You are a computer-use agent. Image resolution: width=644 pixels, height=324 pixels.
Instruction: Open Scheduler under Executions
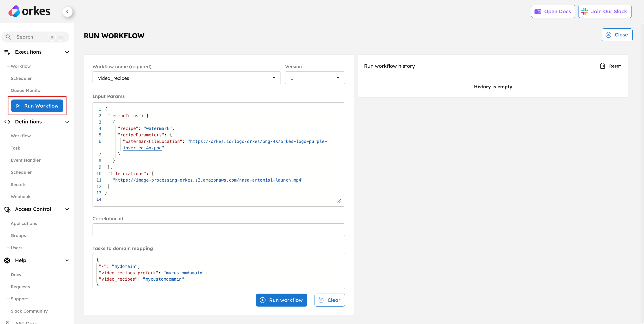[x=21, y=78]
